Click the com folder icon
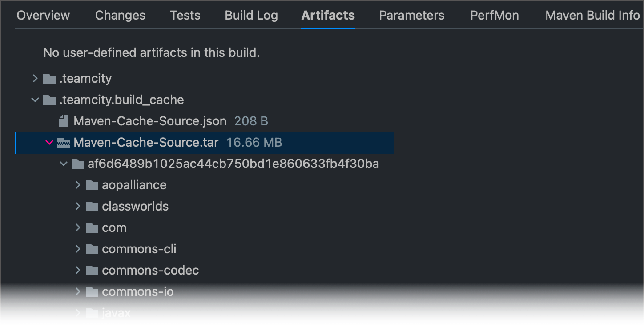The width and height of the screenshot is (644, 327). click(x=92, y=227)
